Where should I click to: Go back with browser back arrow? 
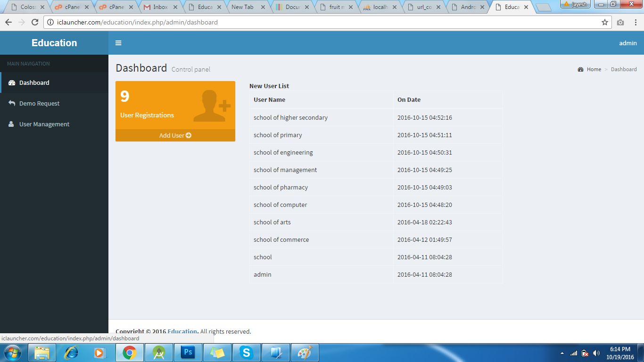8,22
